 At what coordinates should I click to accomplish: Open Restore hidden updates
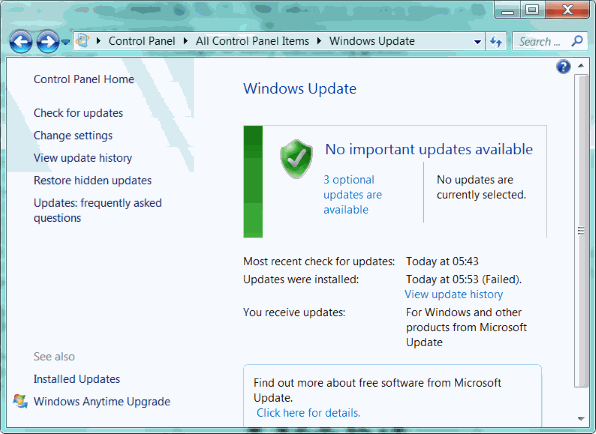point(92,180)
